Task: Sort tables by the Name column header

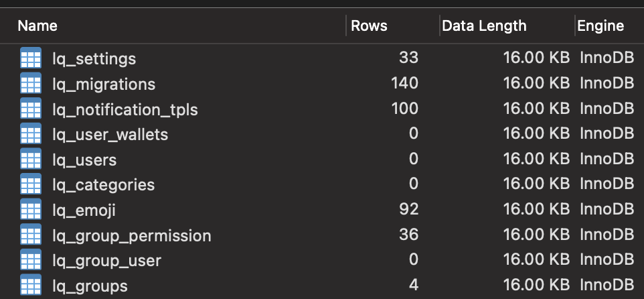Action: tap(37, 26)
